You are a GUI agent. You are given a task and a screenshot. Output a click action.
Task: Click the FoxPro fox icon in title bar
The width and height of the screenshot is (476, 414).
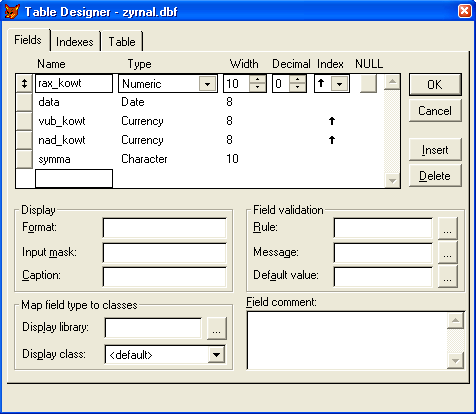pos(12,11)
